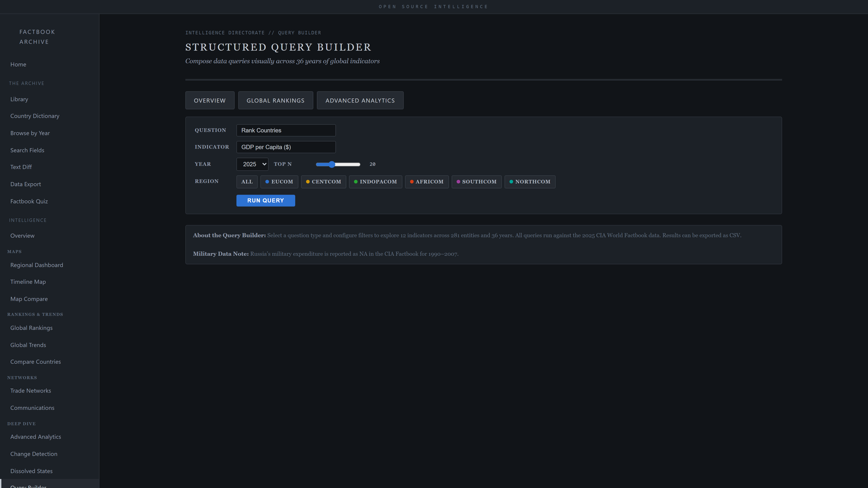
Task: Open the ADVANCED ANALYTICS tab
Action: coord(360,100)
